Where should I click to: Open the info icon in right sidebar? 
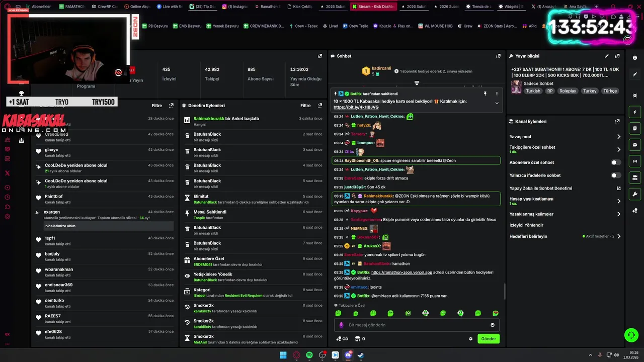coord(635,58)
